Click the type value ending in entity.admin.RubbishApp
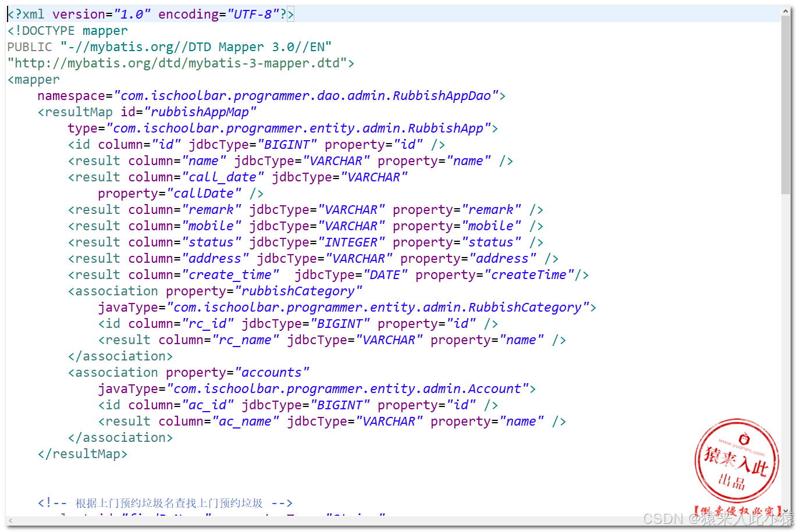 [x=298, y=128]
